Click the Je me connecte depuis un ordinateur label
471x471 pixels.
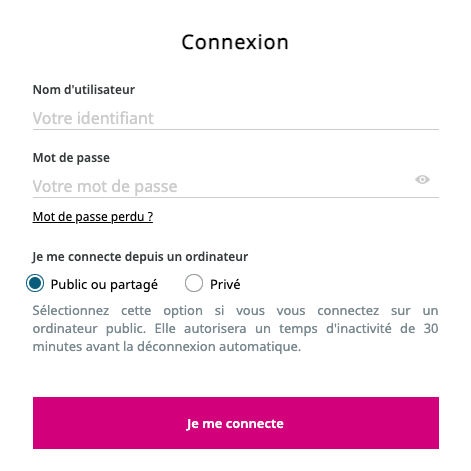(140, 257)
